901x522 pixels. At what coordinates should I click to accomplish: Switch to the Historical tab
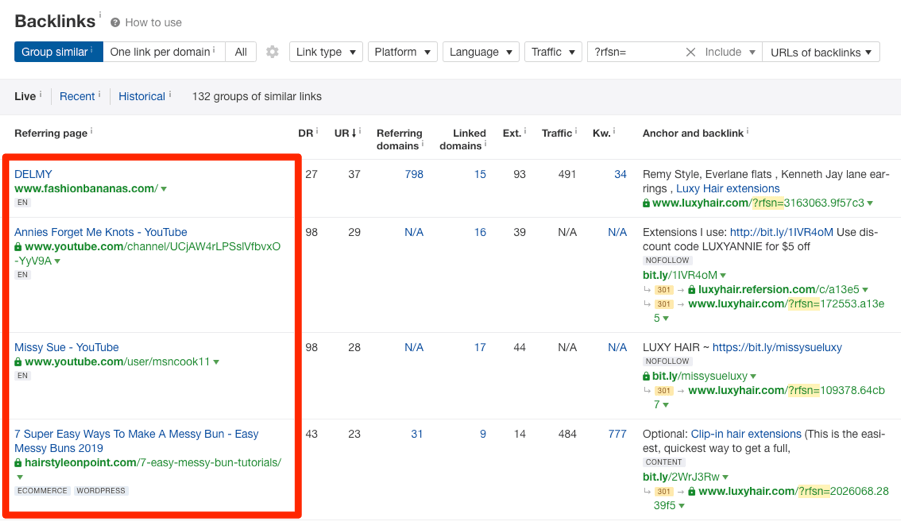coord(142,96)
